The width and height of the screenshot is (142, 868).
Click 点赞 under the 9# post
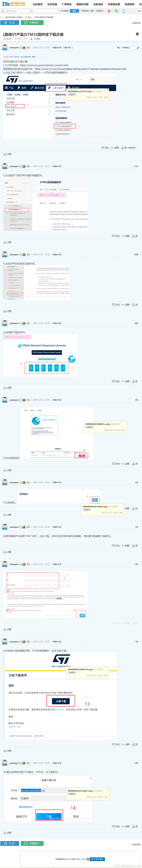tap(7, 751)
